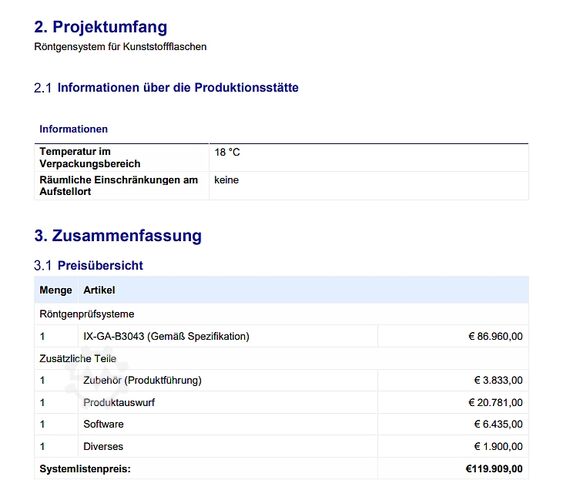
Task: Click the 'IX-GA-B3043 (Gemäß Spezifikation)' item
Action: click(x=166, y=337)
